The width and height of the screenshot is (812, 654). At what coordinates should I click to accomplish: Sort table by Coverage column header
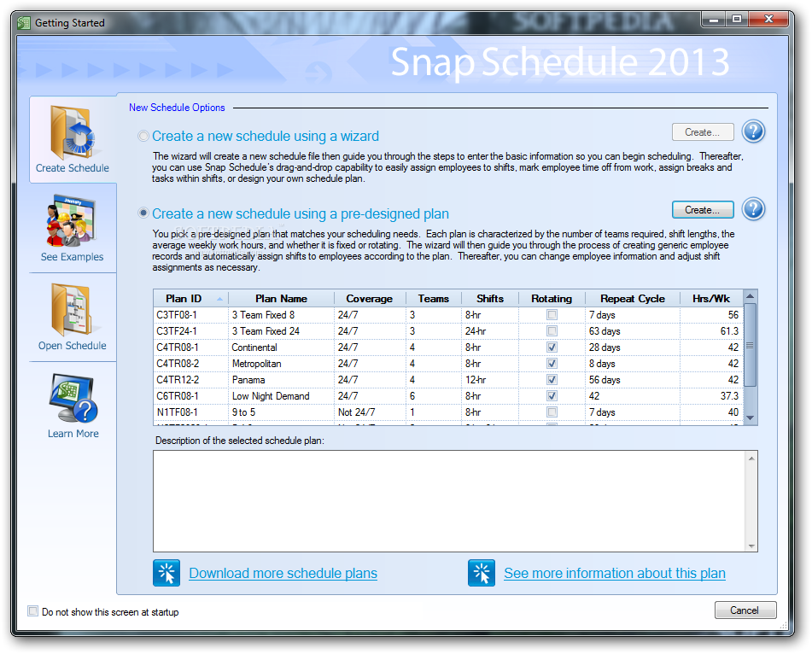[x=370, y=298]
